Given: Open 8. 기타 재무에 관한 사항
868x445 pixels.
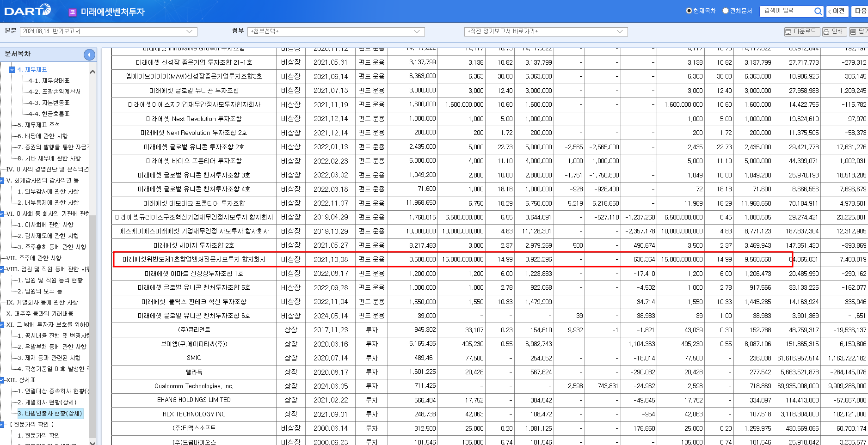Looking at the screenshot, I should [49, 158].
